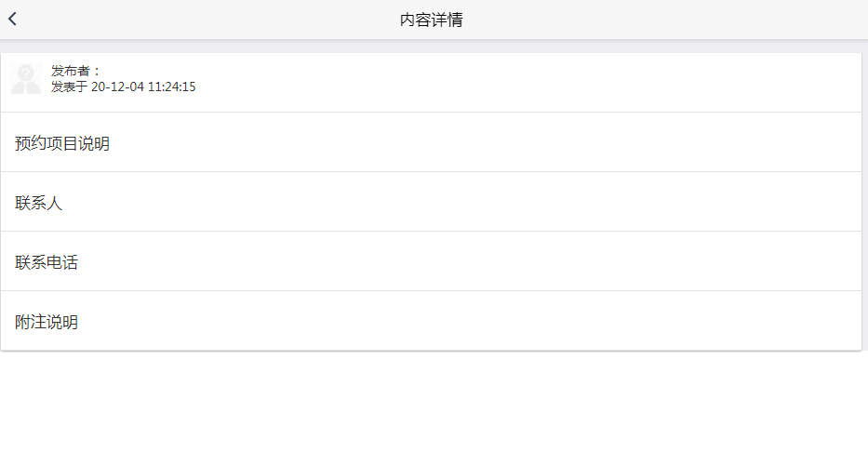868x452 pixels.
Task: Click the publish time "11:24:15"
Action: pyautogui.click(x=171, y=87)
